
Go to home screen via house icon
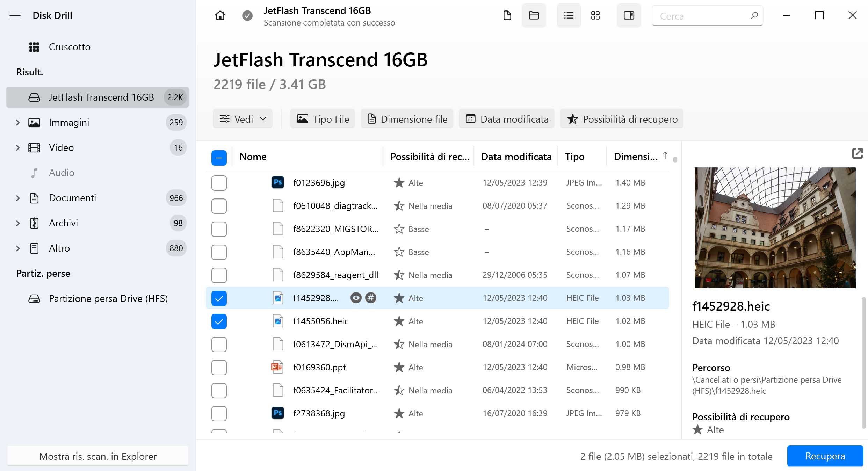[220, 15]
